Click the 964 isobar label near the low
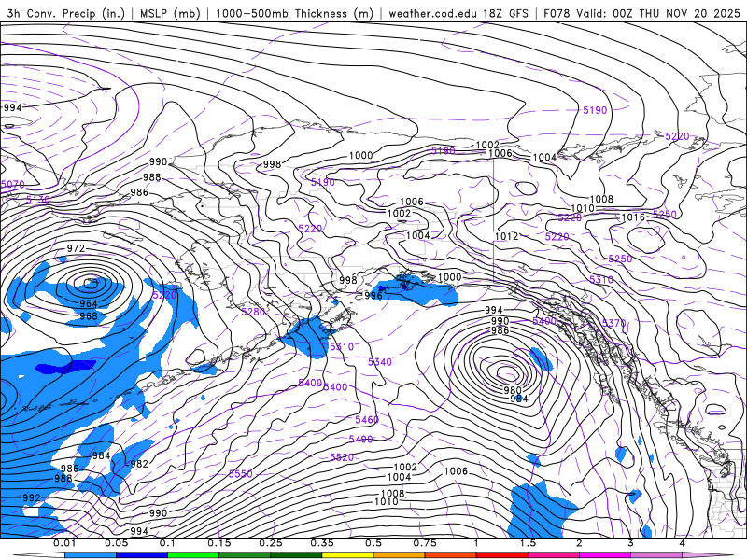Screen dimensions: 747x560 [89, 303]
